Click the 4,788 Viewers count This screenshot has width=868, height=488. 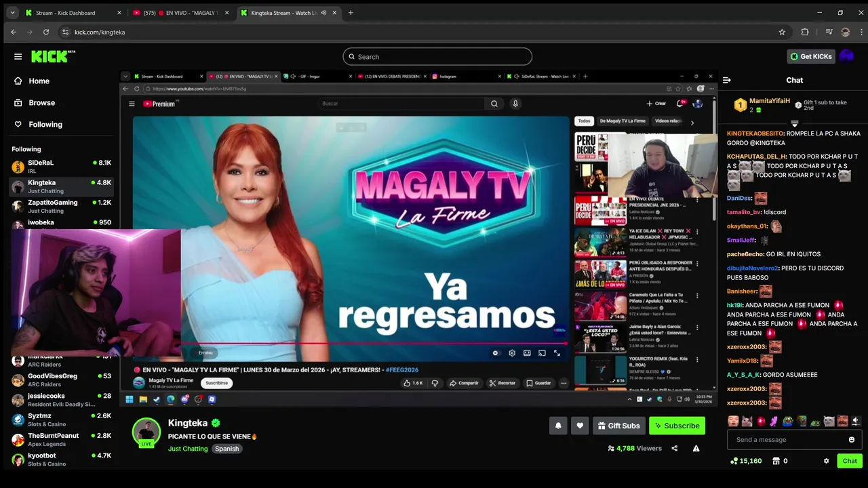(635, 448)
